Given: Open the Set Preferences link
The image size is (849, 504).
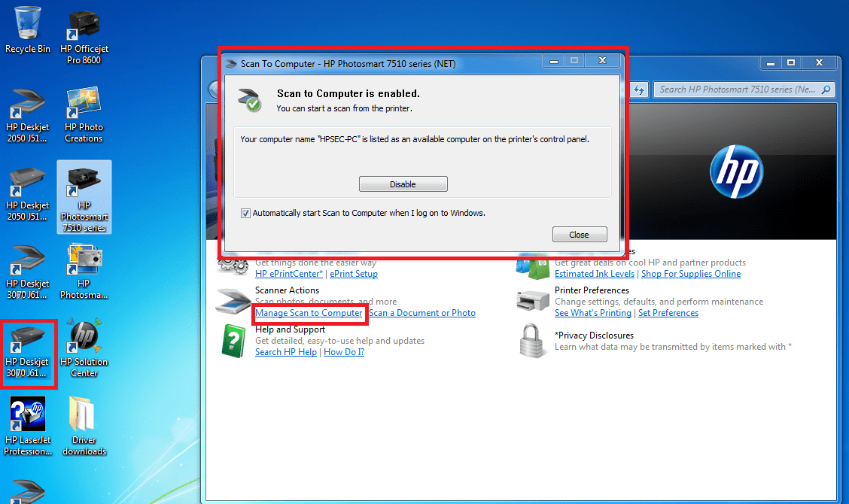Looking at the screenshot, I should point(668,313).
